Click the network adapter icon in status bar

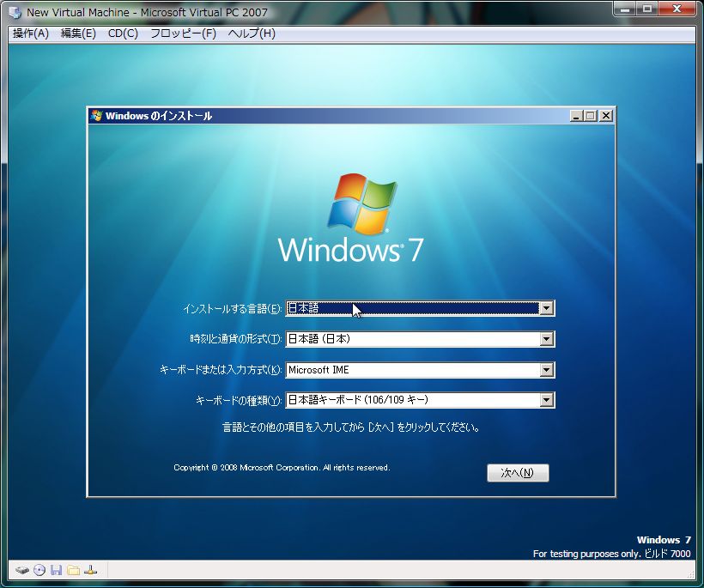[x=90, y=571]
